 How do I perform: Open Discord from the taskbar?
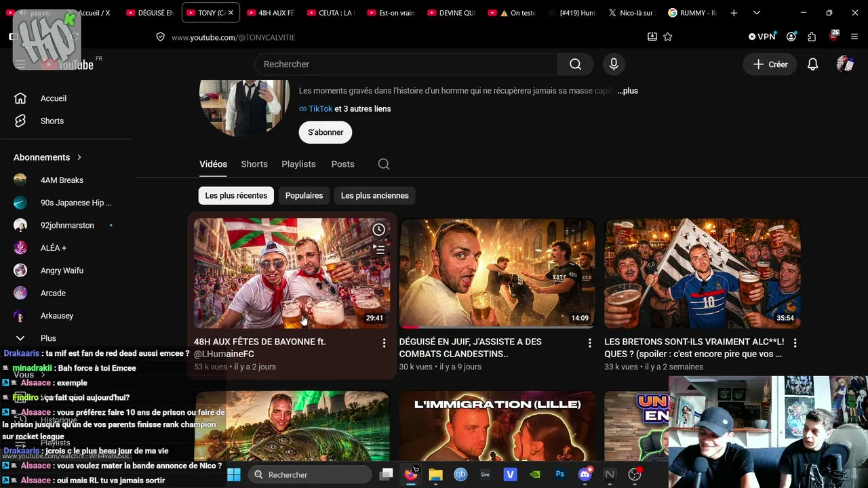coord(585,474)
